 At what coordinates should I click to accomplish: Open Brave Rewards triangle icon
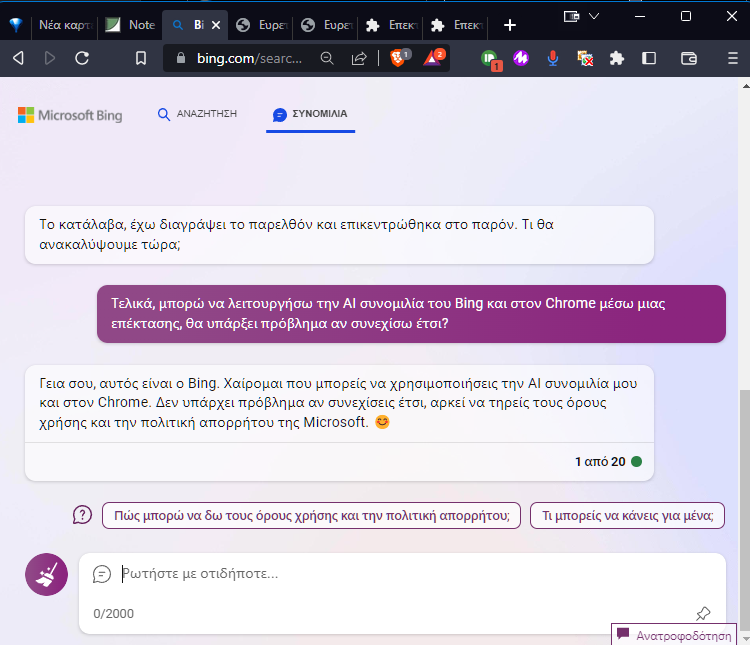433,58
